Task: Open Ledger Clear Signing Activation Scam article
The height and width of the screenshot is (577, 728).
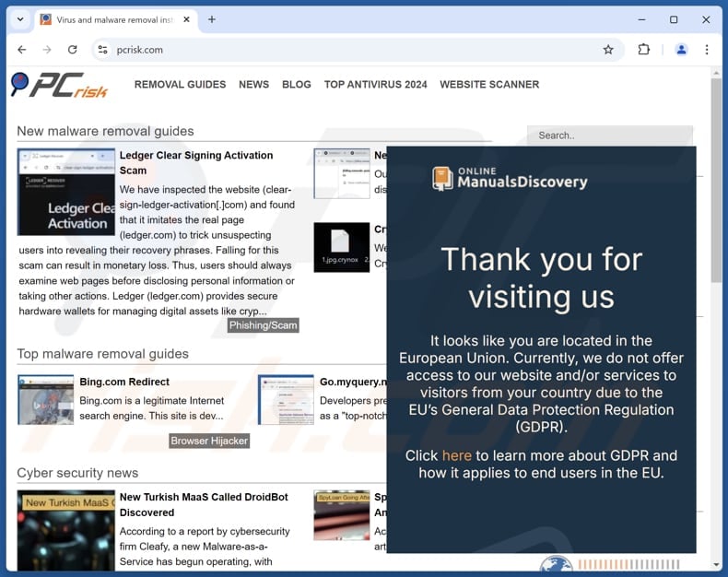Action: coord(196,162)
